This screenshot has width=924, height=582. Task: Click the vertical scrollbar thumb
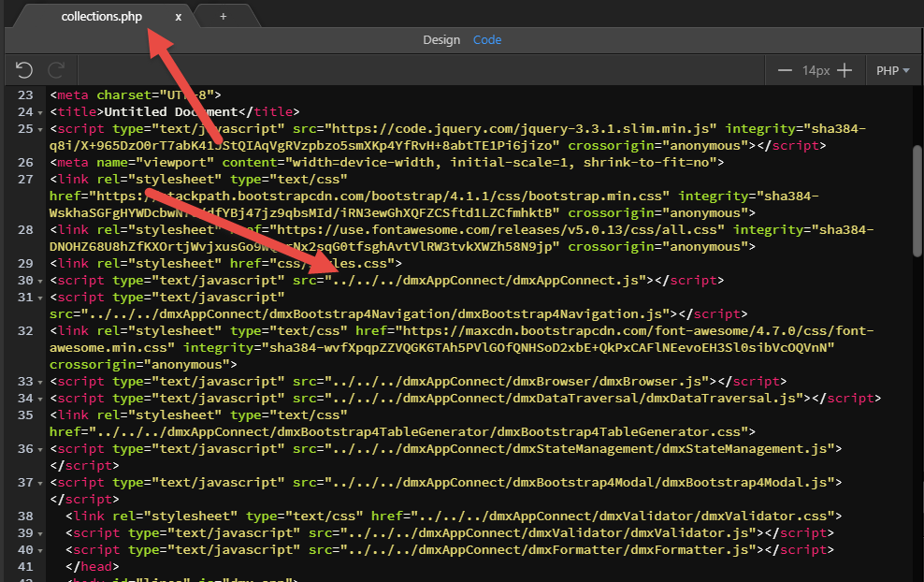tap(917, 200)
